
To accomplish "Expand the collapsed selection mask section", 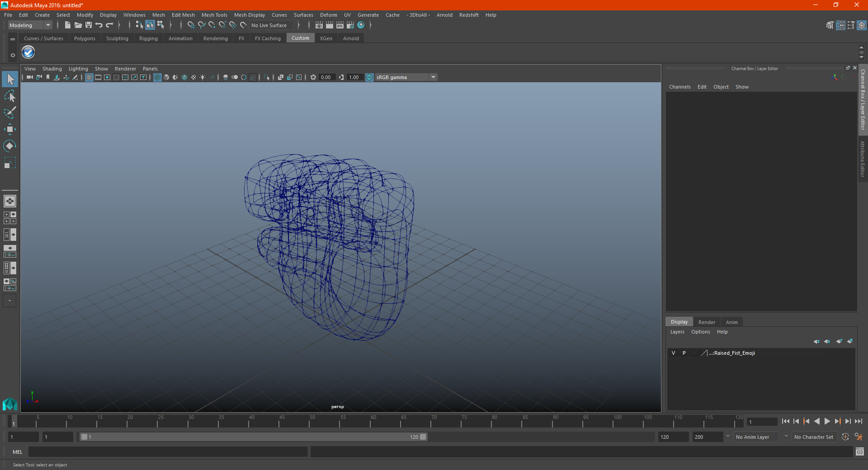I will (170, 25).
